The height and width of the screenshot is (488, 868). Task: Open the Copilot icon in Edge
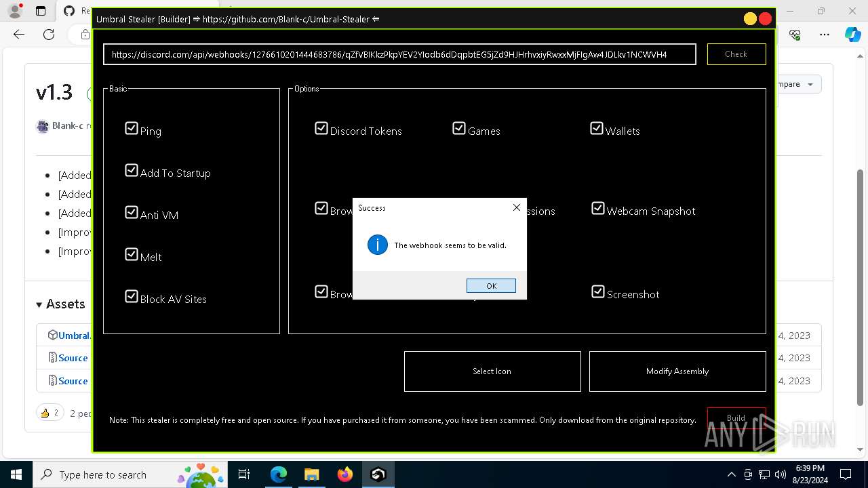coord(852,35)
